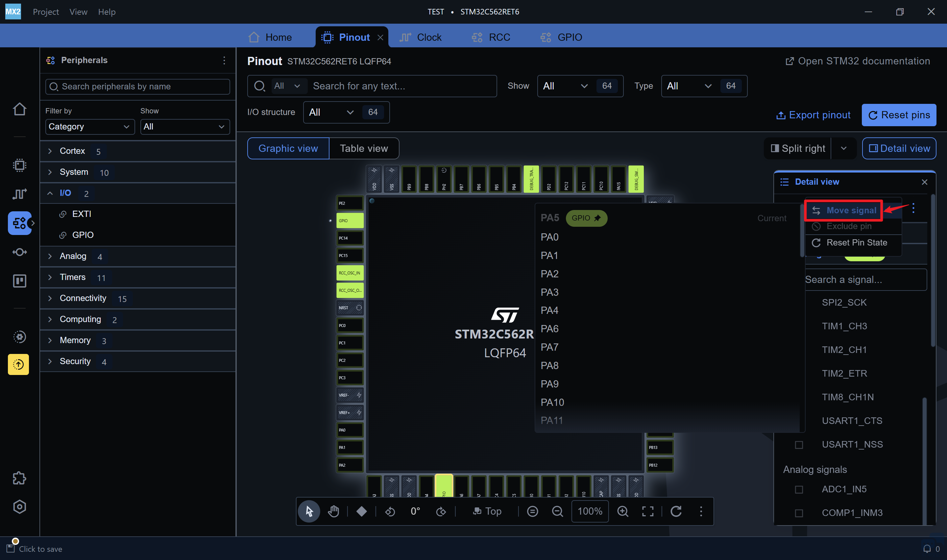The image size is (947, 560).
Task: Click Export pinout
Action: 813,115
